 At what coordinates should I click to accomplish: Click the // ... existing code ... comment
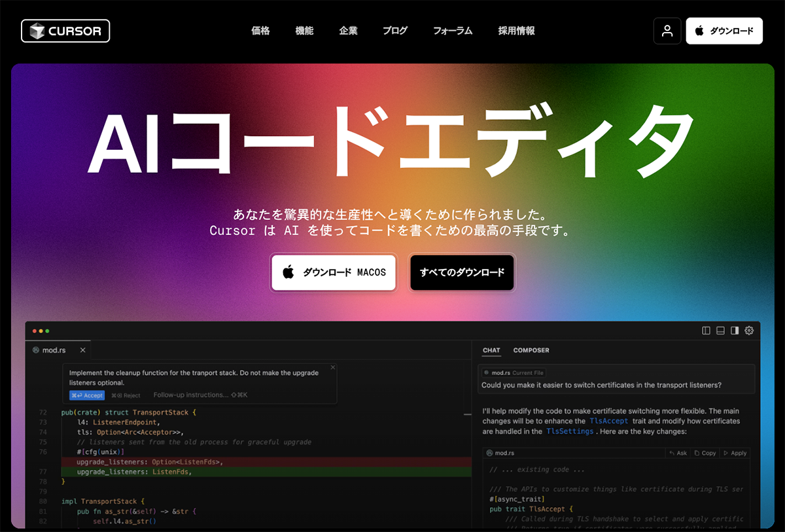click(x=537, y=469)
